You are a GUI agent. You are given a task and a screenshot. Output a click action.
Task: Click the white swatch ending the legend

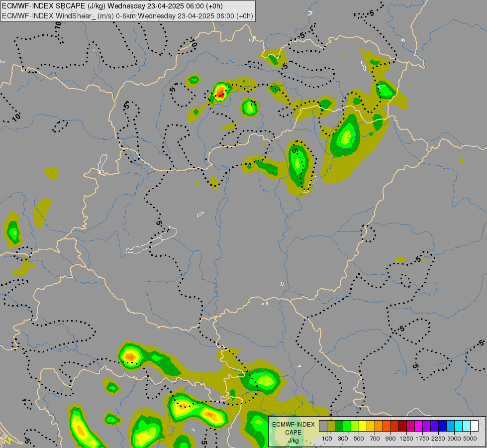tap(475, 426)
